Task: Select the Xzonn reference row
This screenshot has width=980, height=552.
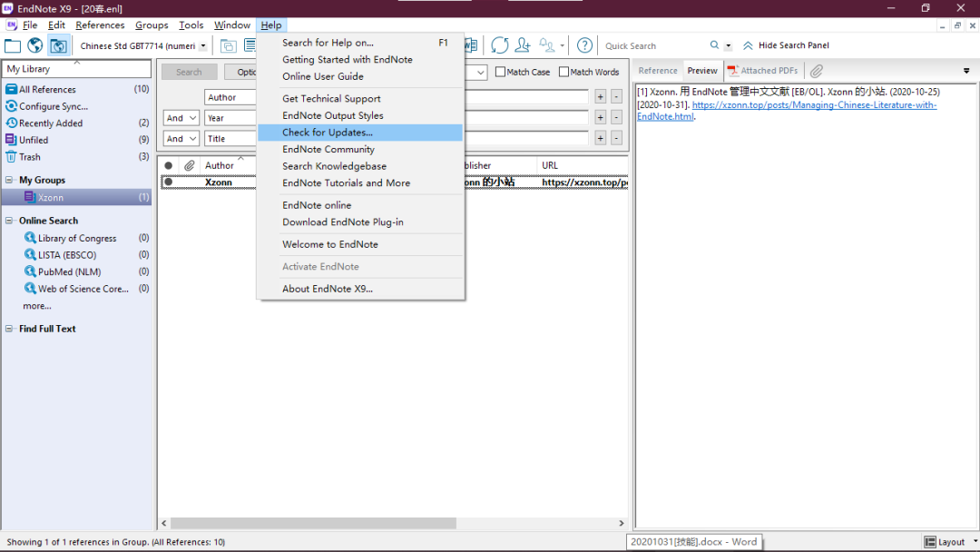Action: (395, 182)
